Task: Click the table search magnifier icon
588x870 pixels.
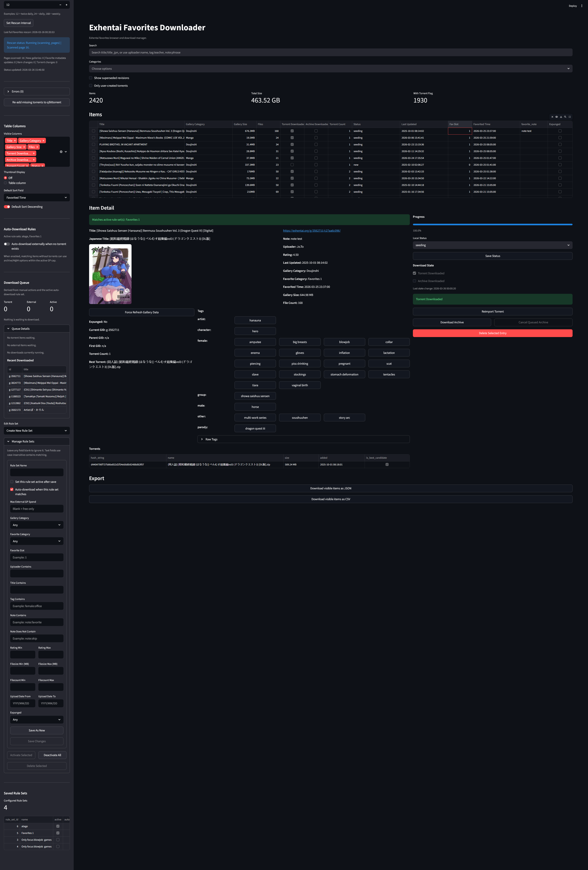Action: 565,117
